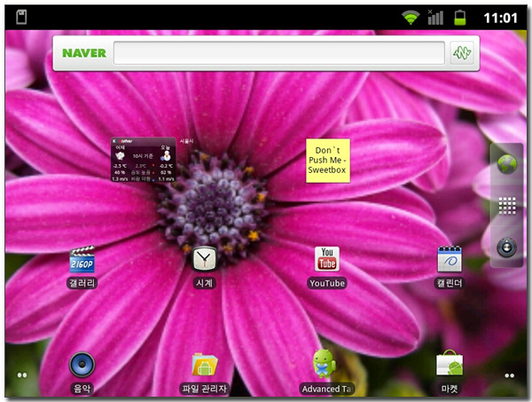The height and width of the screenshot is (402, 532).
Task: Open the weather widget
Action: (144, 160)
